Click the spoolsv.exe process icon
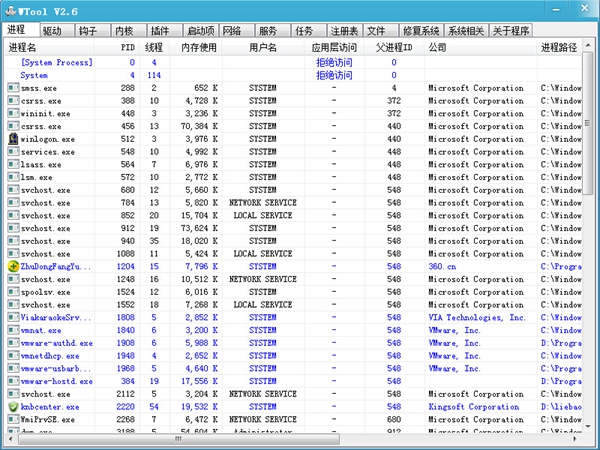The width and height of the screenshot is (600, 450). coord(13,292)
